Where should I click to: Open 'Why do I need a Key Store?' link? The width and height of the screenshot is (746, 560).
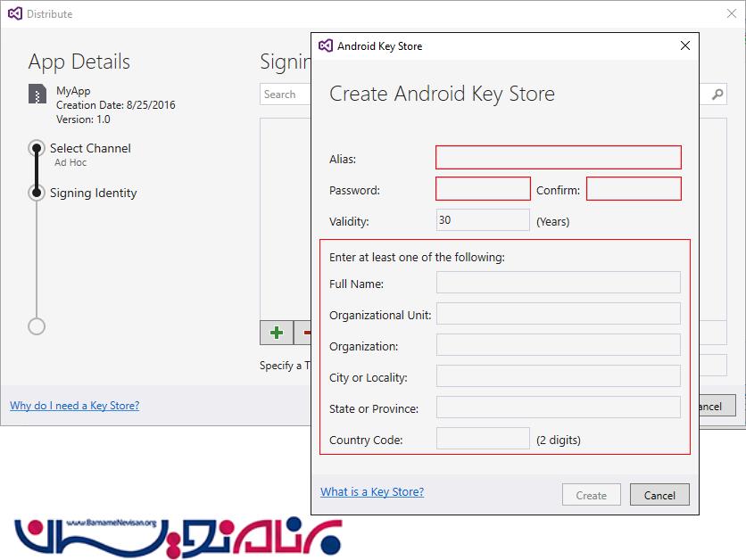click(x=74, y=406)
